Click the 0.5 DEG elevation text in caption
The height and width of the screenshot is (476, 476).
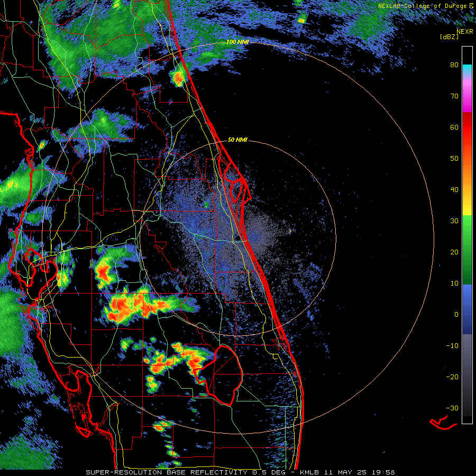point(269,472)
